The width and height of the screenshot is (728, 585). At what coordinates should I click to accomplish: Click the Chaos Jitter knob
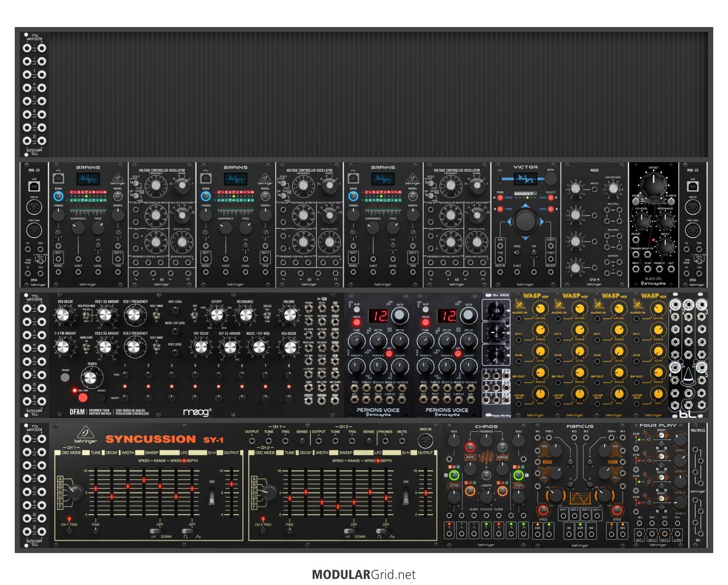click(x=454, y=497)
